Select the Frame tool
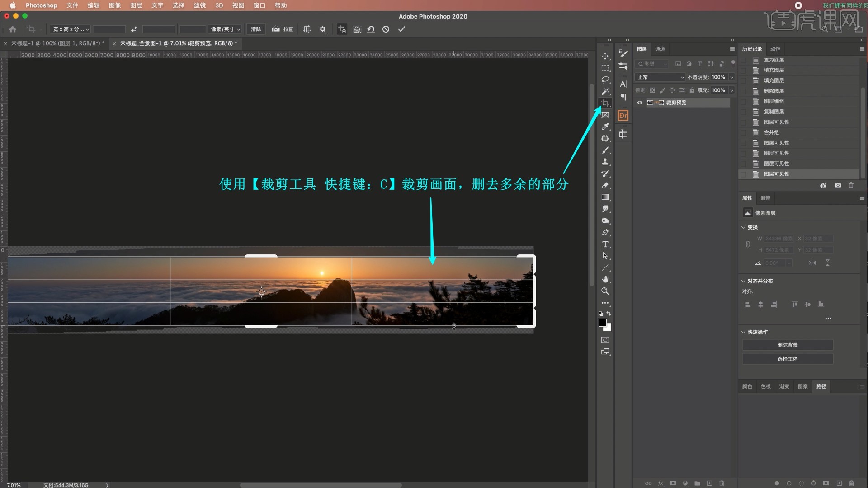Image resolution: width=868 pixels, height=488 pixels. click(605, 115)
